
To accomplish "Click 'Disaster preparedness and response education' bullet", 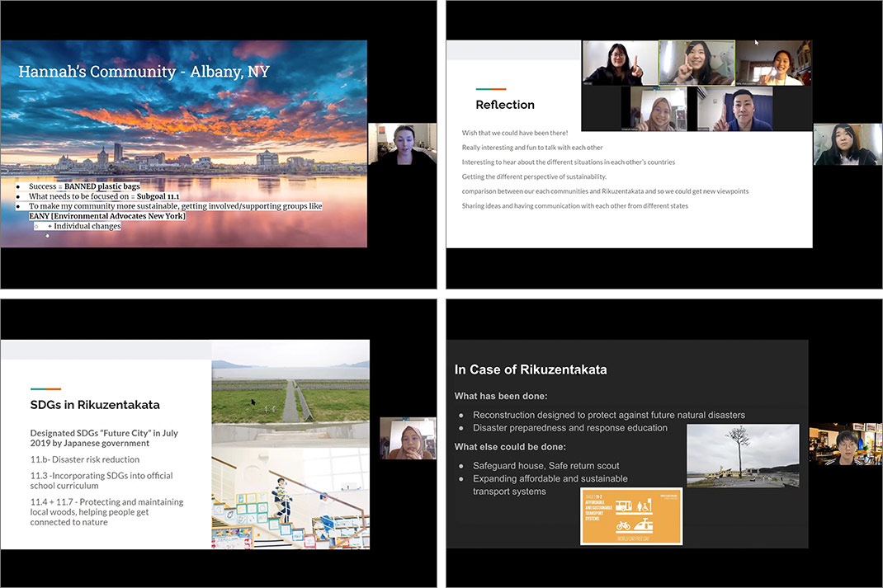I will 570,428.
